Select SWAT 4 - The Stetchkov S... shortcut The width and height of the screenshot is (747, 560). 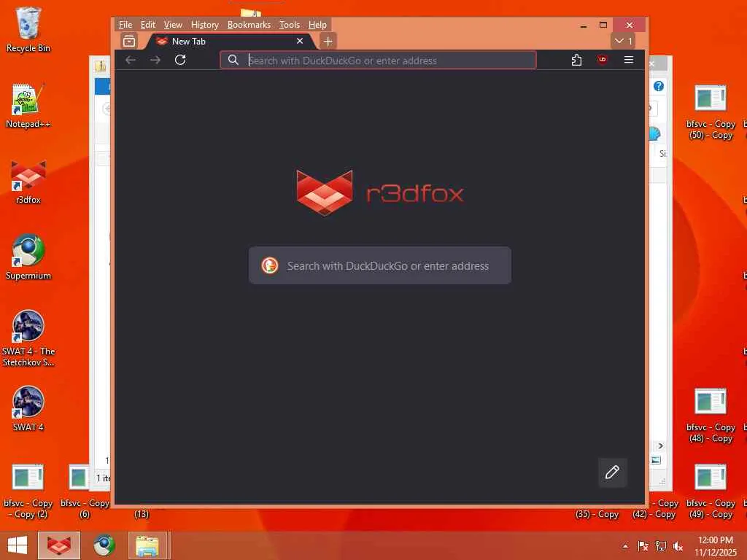[x=28, y=338]
